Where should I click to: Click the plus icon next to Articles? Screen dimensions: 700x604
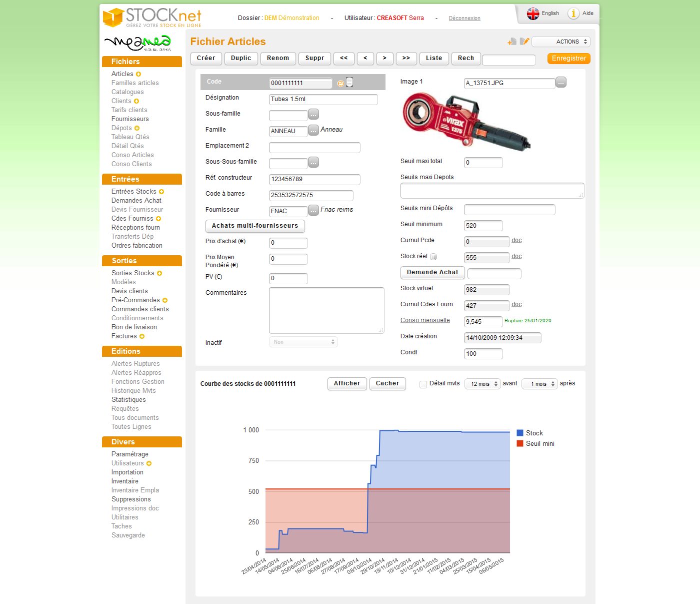pos(138,74)
